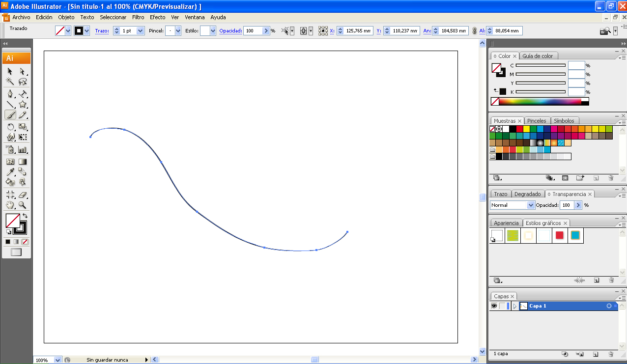This screenshot has height=364, width=627.
Task: Grab the Hand tool
Action: (x=10, y=205)
